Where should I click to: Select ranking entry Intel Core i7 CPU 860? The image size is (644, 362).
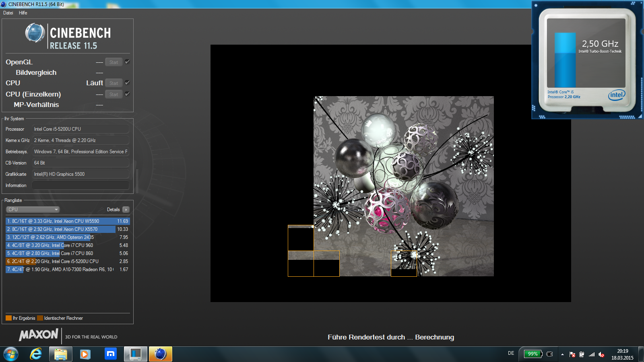tap(68, 253)
